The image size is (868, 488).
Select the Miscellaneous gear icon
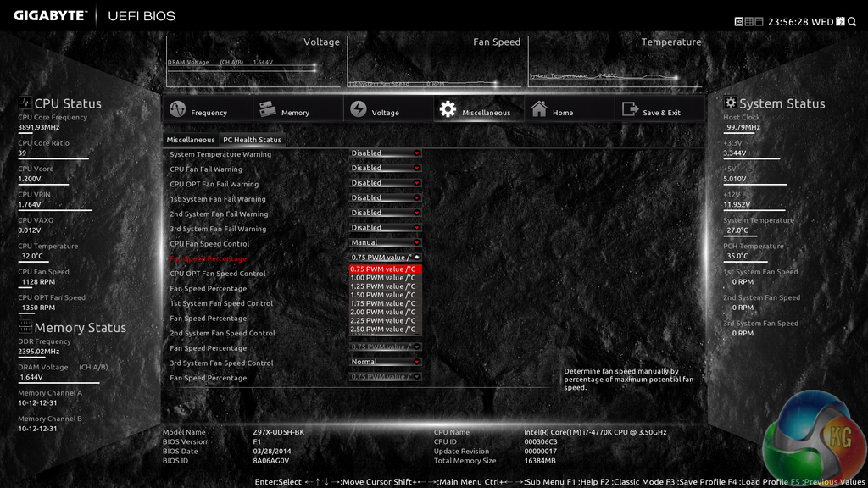(448, 109)
